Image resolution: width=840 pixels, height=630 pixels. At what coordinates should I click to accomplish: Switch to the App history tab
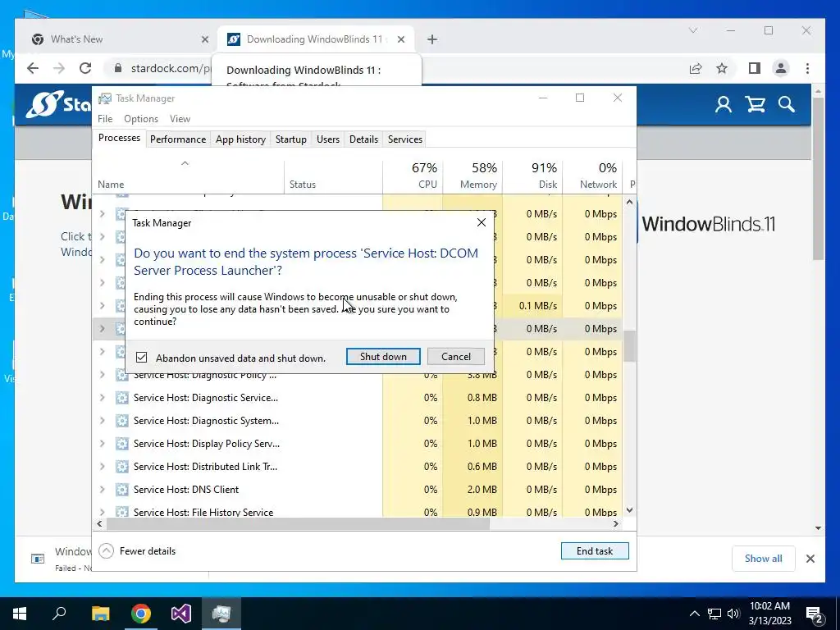[240, 139]
